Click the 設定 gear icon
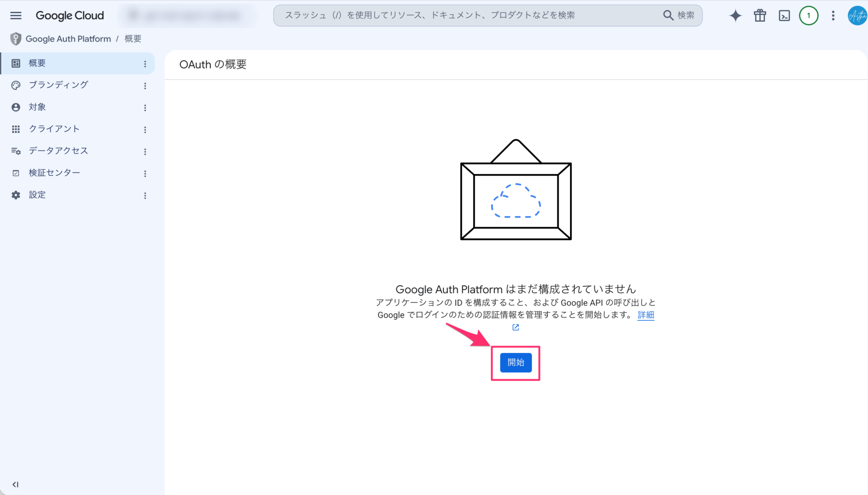The width and height of the screenshot is (868, 495). tap(16, 195)
